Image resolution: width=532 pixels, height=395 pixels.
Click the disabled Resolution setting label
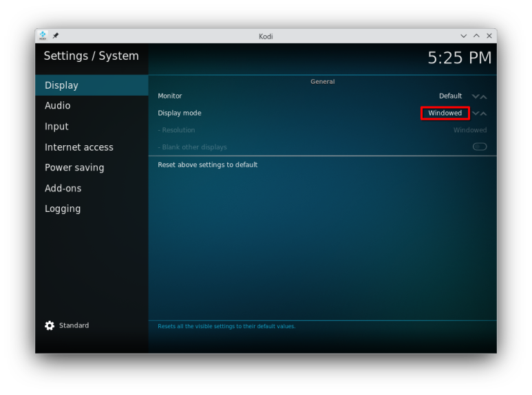point(176,130)
